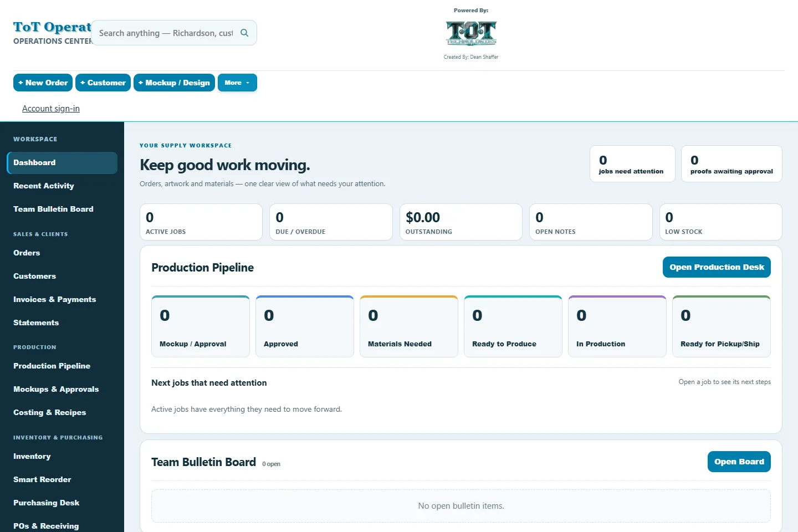Click the Open Board button
Image resolution: width=798 pixels, height=532 pixels.
[739, 462]
